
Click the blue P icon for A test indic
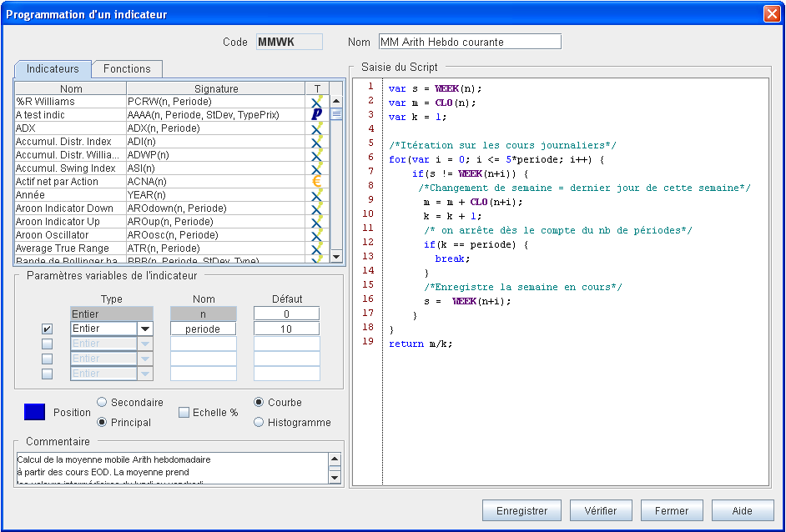316,115
